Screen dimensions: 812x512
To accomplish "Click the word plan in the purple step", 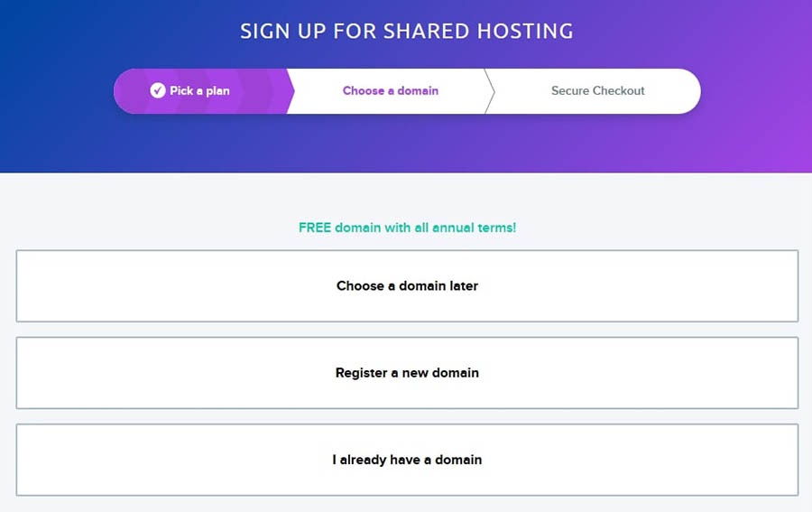I will (217, 91).
